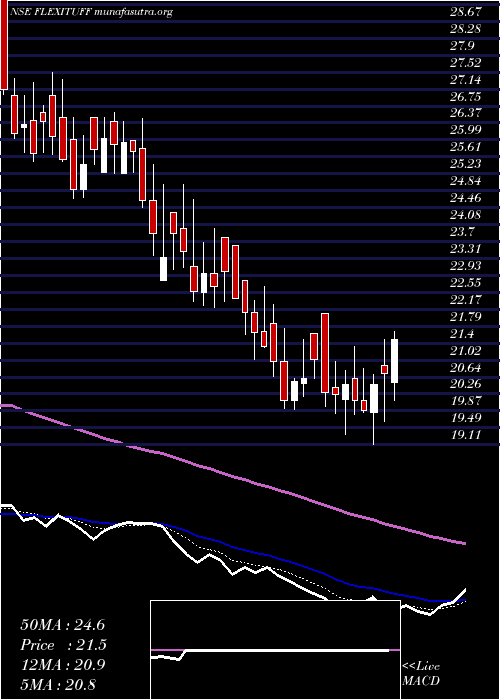Image resolution: width=500 pixels, height=700 pixels.
Task: Click the 22.93 price label
Action: [466, 267]
